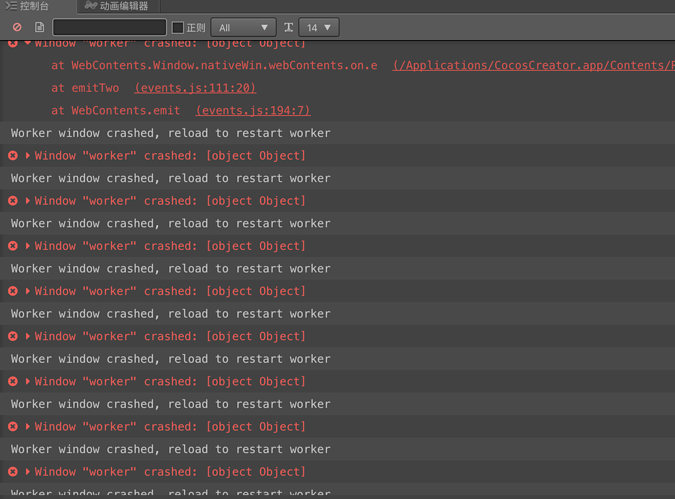Screen dimensions: 675x499
Task: Open the events.js:194:7 link
Action: 253,111
